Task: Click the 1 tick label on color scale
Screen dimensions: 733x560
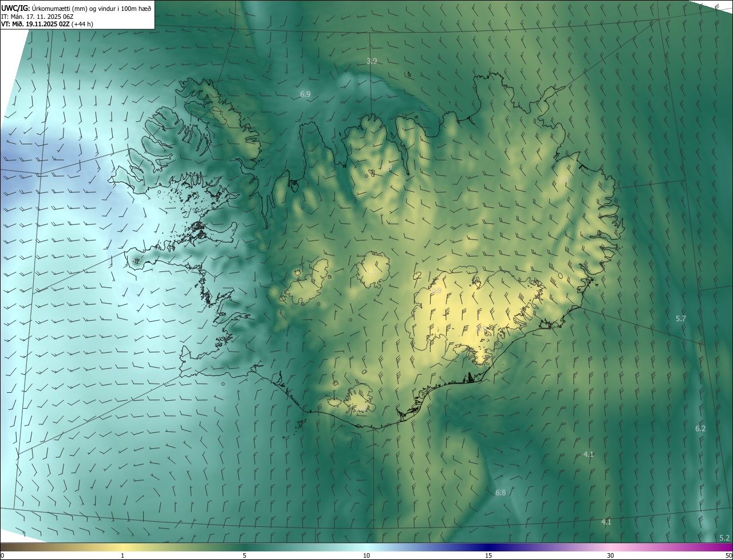Action: click(123, 555)
